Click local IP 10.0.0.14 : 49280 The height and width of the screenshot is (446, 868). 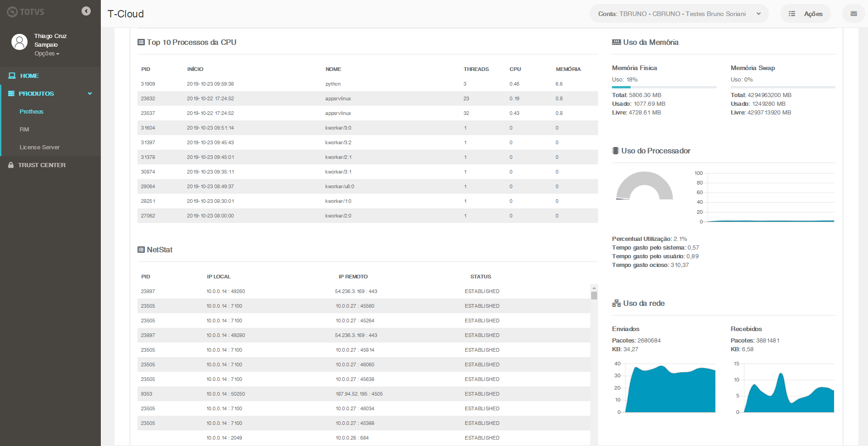[225, 335]
